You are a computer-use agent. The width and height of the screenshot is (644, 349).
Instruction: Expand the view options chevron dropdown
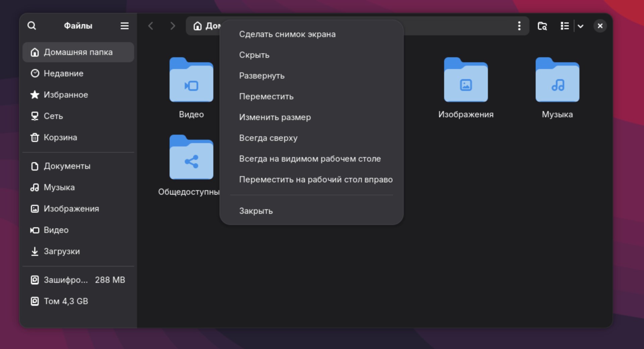[581, 26]
